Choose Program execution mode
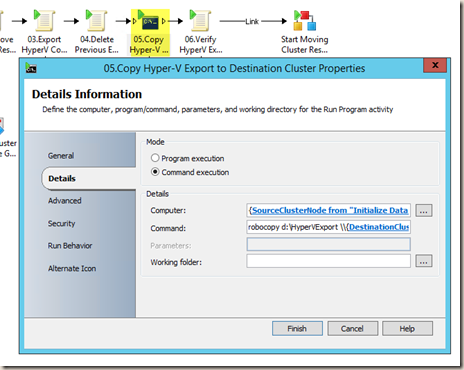 tap(155, 158)
